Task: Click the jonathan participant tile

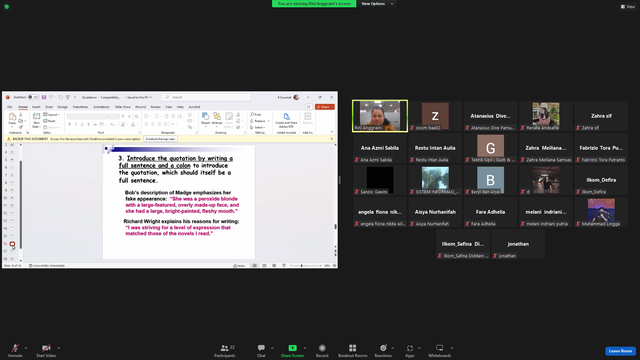Action: tap(518, 244)
